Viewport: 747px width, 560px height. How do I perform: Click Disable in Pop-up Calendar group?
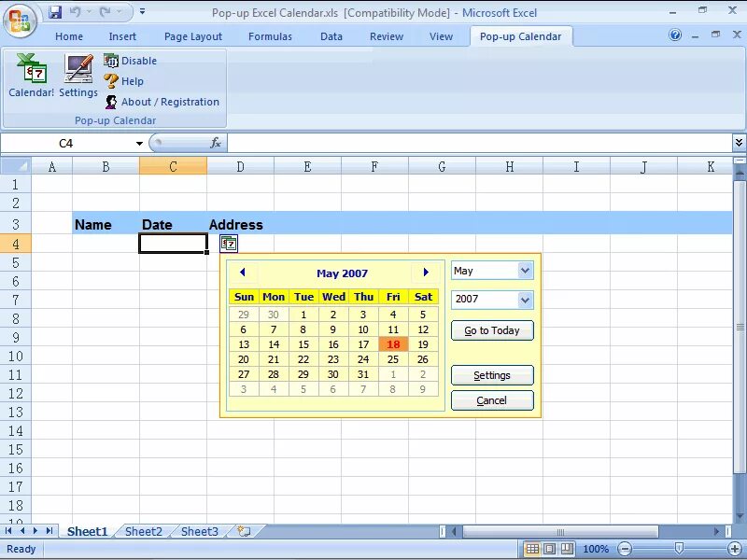(130, 61)
